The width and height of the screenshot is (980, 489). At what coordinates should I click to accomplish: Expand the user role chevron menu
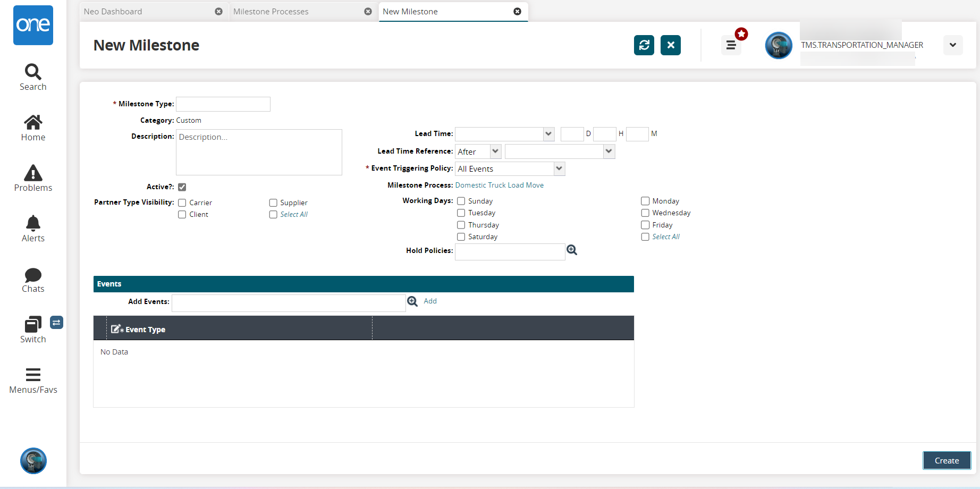pos(952,45)
